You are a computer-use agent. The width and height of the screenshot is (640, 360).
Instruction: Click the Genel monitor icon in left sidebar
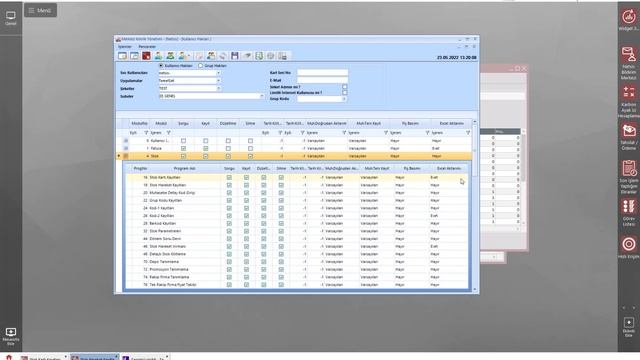pos(11,16)
